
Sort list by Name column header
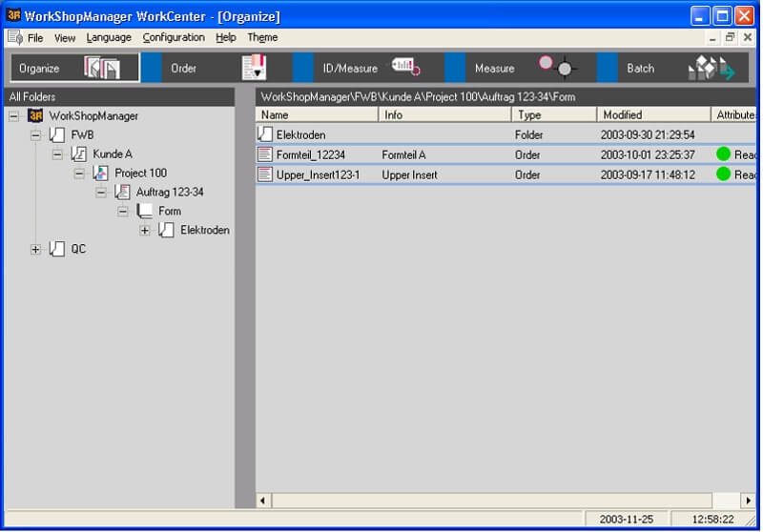pyautogui.click(x=317, y=114)
